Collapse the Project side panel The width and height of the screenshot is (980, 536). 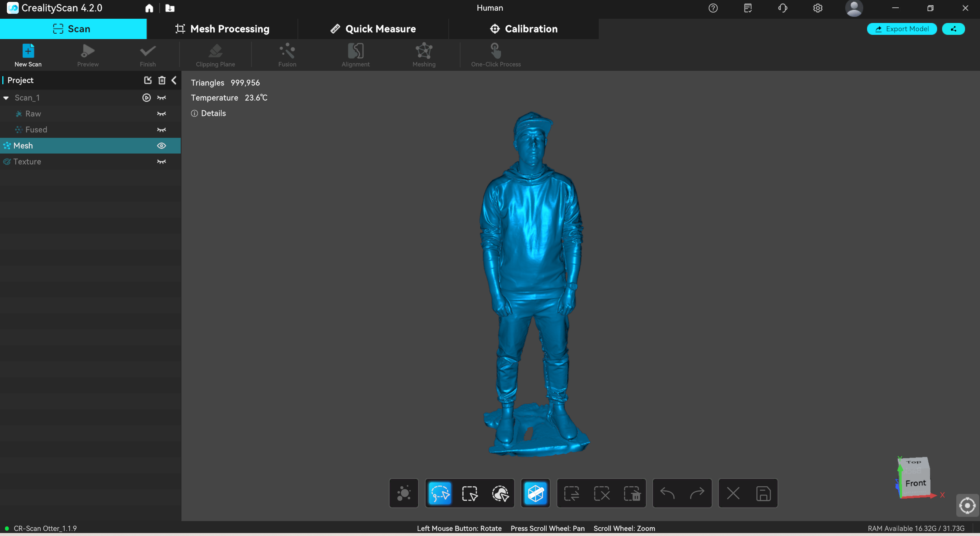click(x=174, y=80)
